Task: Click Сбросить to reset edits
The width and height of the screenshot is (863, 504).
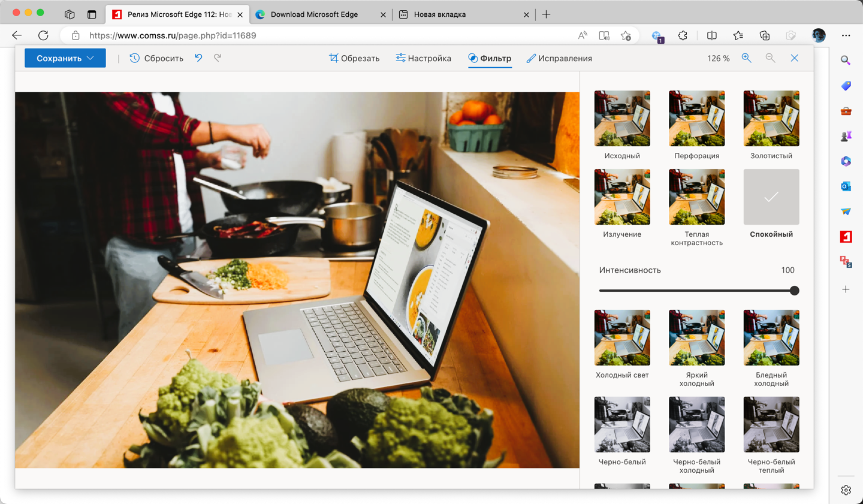Action: pyautogui.click(x=156, y=58)
